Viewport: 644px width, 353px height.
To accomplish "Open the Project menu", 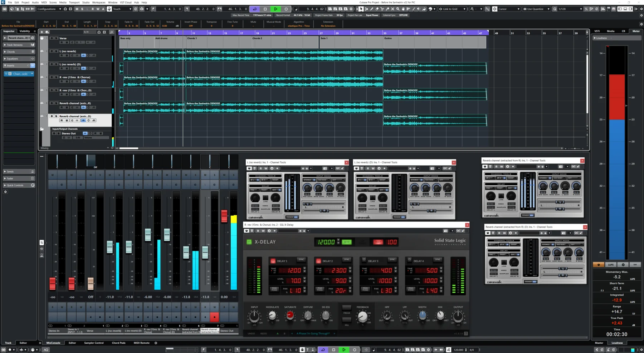I will point(25,2).
